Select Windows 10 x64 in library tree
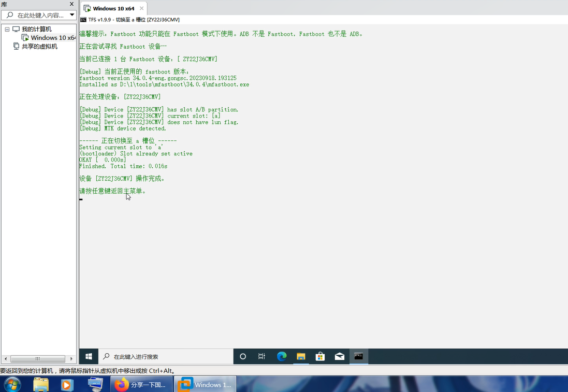Screen dimensions: 568x392 click(x=52, y=38)
